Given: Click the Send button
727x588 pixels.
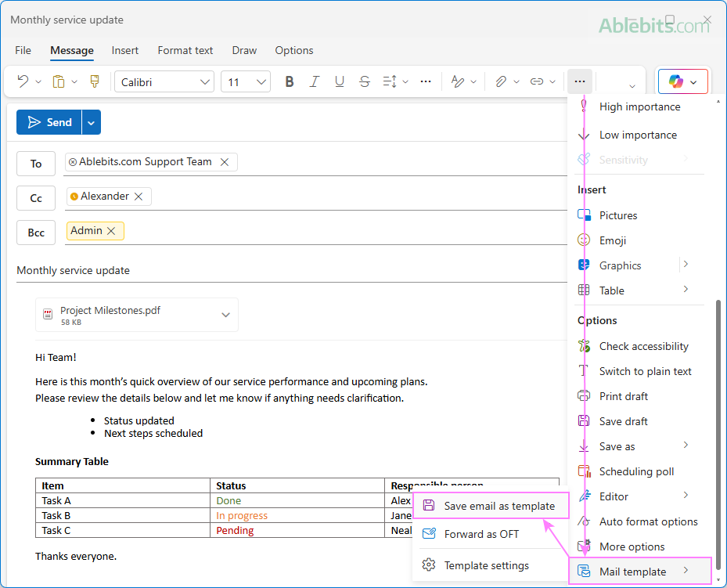Looking at the screenshot, I should (49, 122).
